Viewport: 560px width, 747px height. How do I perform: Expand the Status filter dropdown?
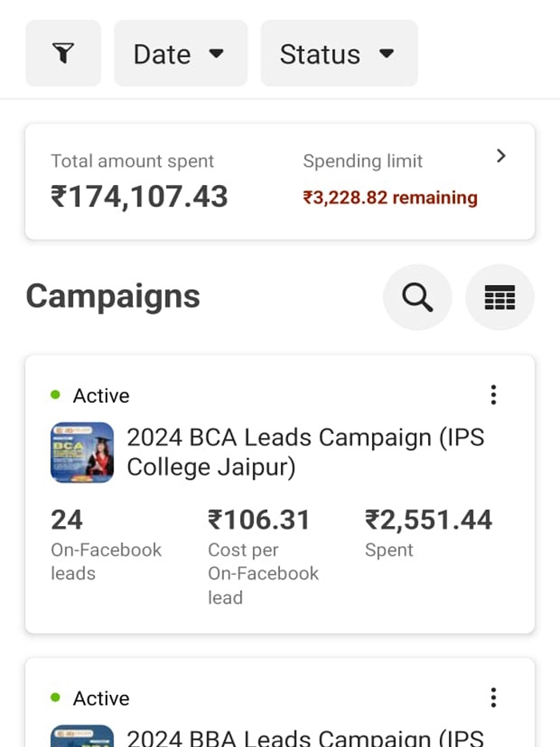[338, 53]
